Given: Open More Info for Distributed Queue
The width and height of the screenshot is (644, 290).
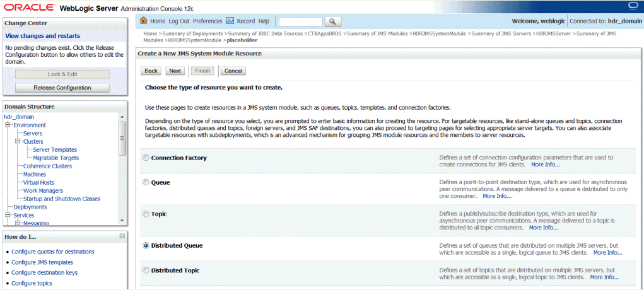Looking at the screenshot, I should point(608,253).
